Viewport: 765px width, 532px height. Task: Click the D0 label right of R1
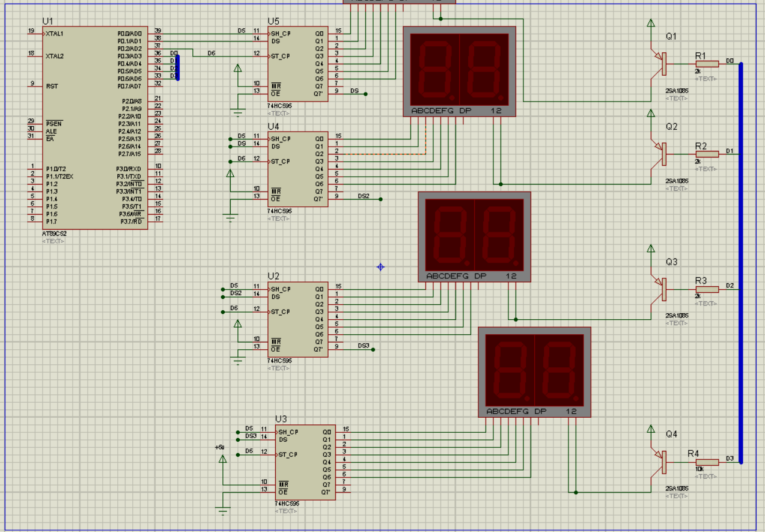click(x=730, y=61)
